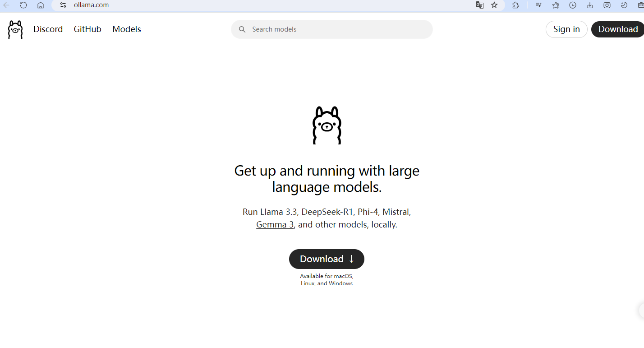Open the Models page from header

click(x=127, y=29)
